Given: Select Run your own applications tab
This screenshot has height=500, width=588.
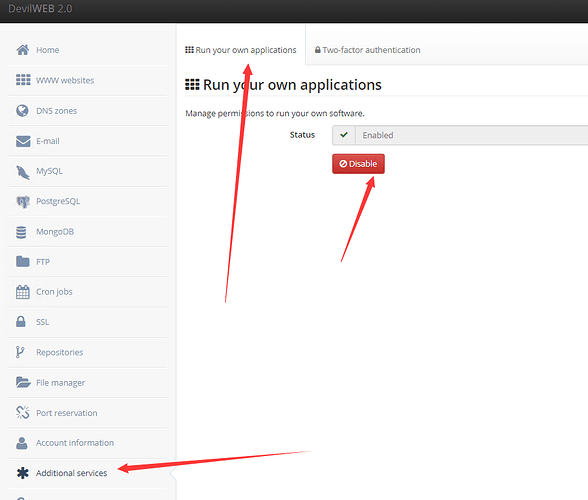Looking at the screenshot, I should pos(241,50).
